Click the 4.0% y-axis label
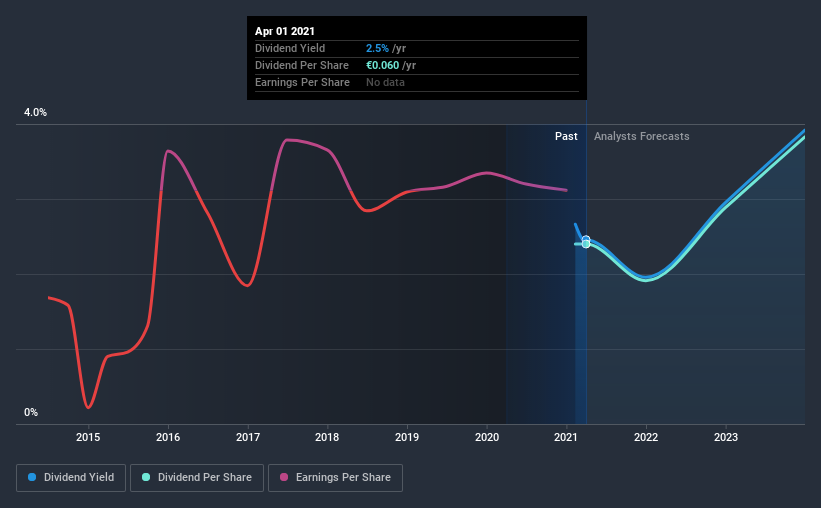This screenshot has height=508, width=821. (x=35, y=112)
